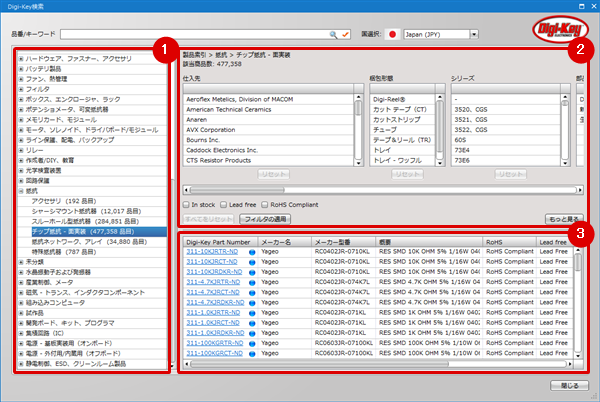Select 抵抗ネットワーク、アレイ subcategory
The width and height of the screenshot is (600, 402).
point(89,242)
